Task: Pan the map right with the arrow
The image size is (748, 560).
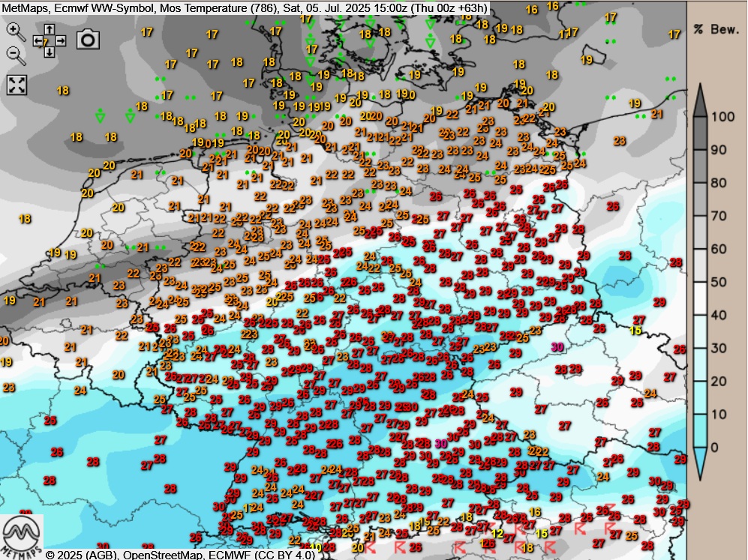Action: point(61,40)
